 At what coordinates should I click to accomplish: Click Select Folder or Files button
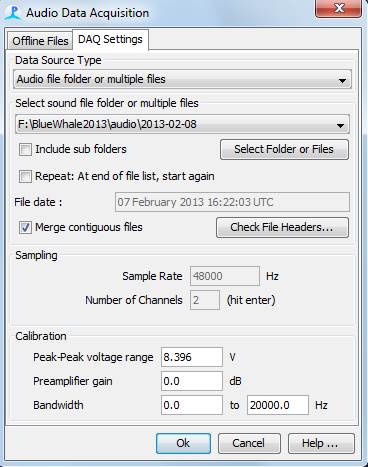284,149
